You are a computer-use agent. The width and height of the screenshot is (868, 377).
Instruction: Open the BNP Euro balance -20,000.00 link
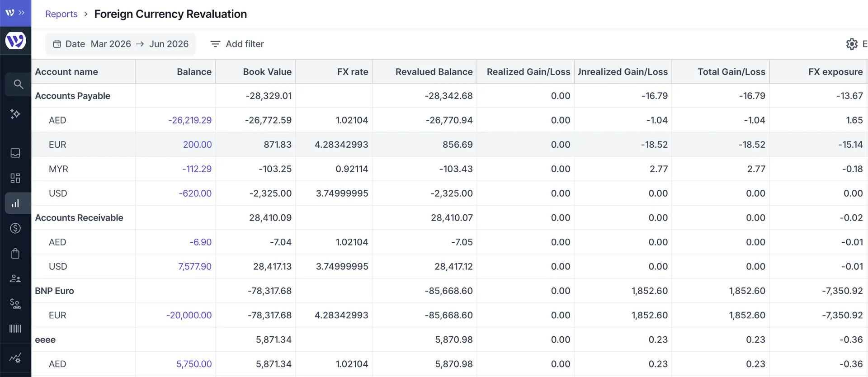point(189,316)
